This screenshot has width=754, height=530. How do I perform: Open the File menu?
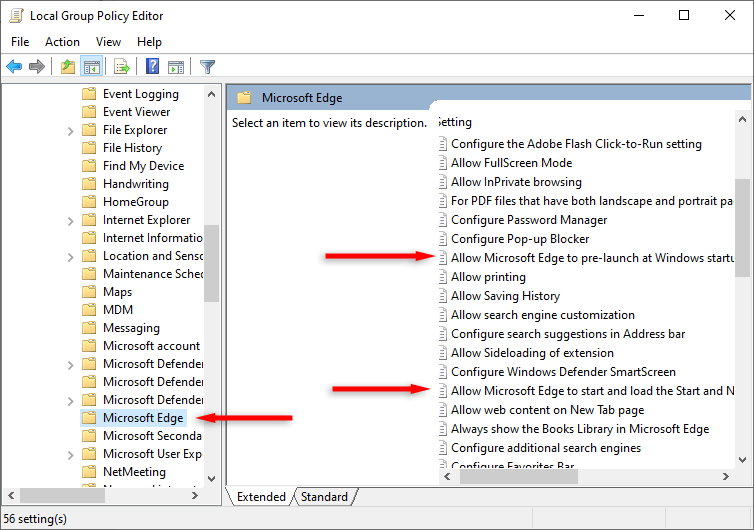coord(20,42)
